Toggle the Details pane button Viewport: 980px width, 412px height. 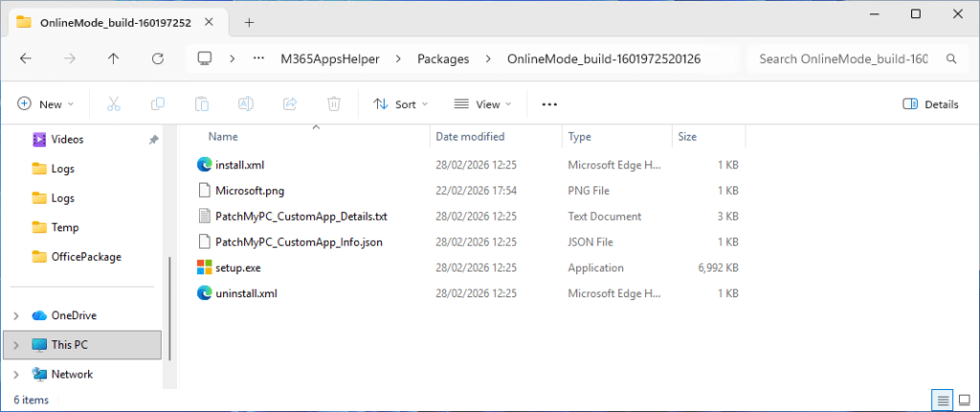[931, 104]
